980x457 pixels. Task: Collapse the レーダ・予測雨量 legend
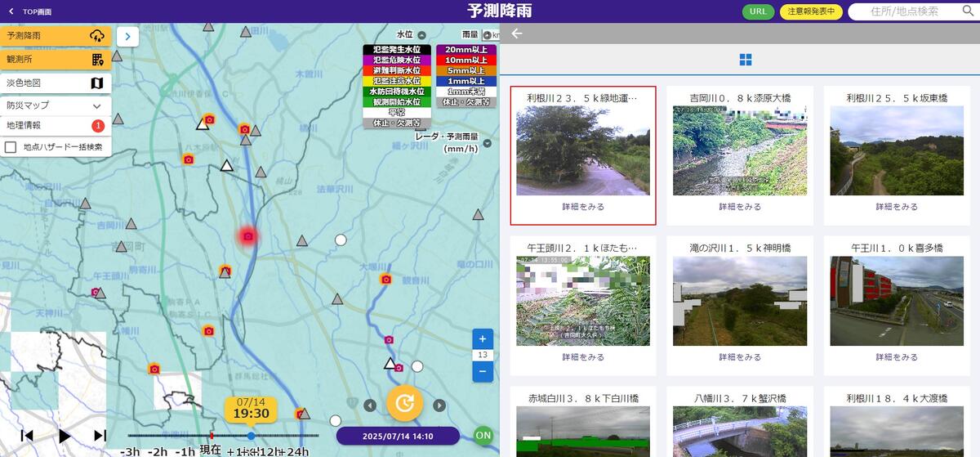point(488,143)
